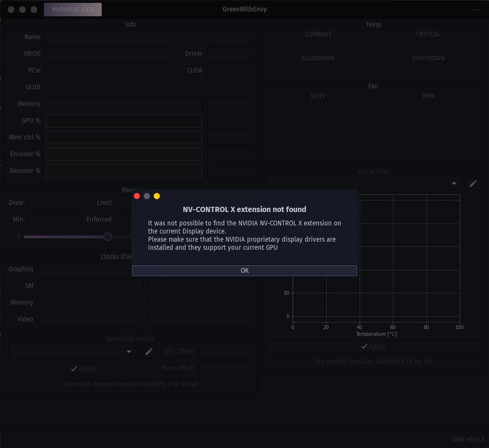Click the Driver version field
Screen dimensions: 489x448
pos(230,53)
